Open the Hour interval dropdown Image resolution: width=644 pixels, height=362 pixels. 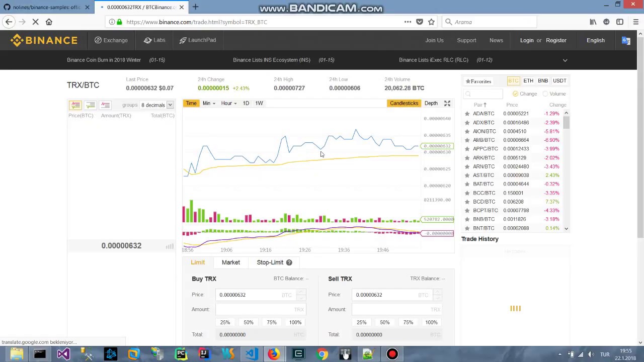[229, 103]
